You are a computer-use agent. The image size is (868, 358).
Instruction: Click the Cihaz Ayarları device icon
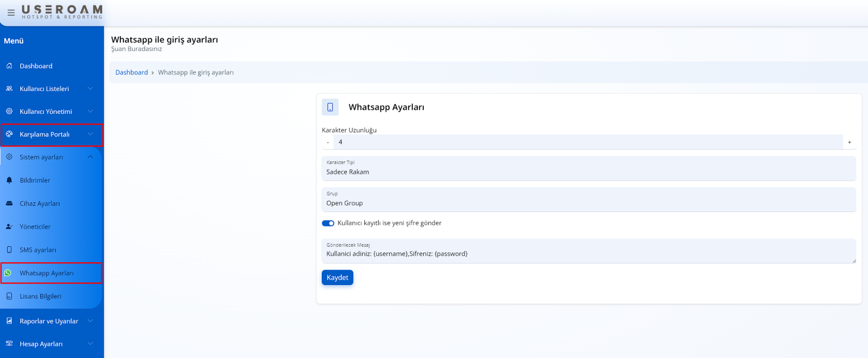(x=9, y=204)
